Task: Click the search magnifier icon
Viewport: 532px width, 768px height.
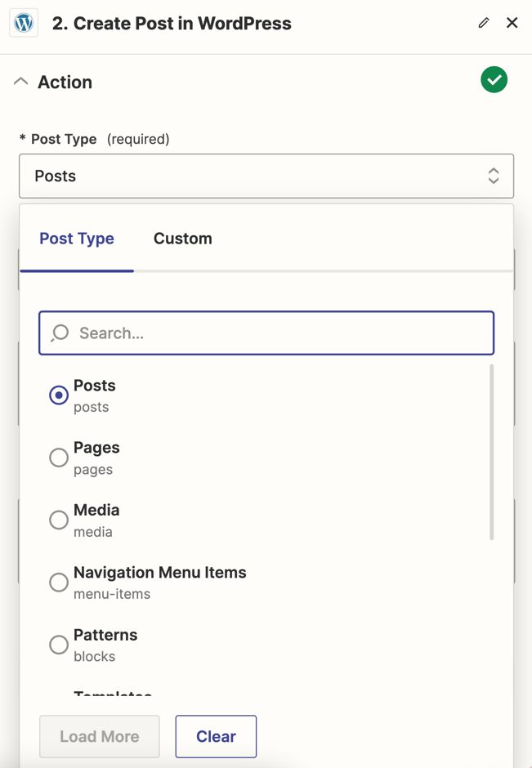Action: tap(60, 333)
